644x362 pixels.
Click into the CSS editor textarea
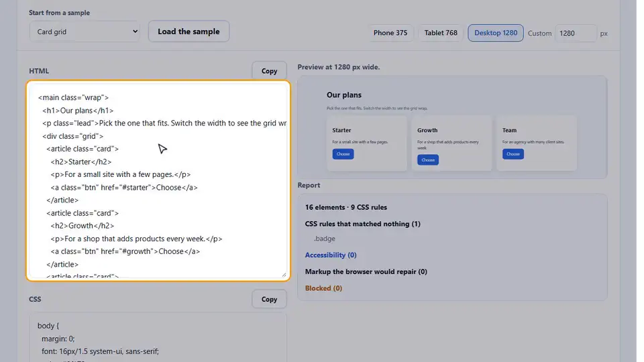click(x=158, y=337)
